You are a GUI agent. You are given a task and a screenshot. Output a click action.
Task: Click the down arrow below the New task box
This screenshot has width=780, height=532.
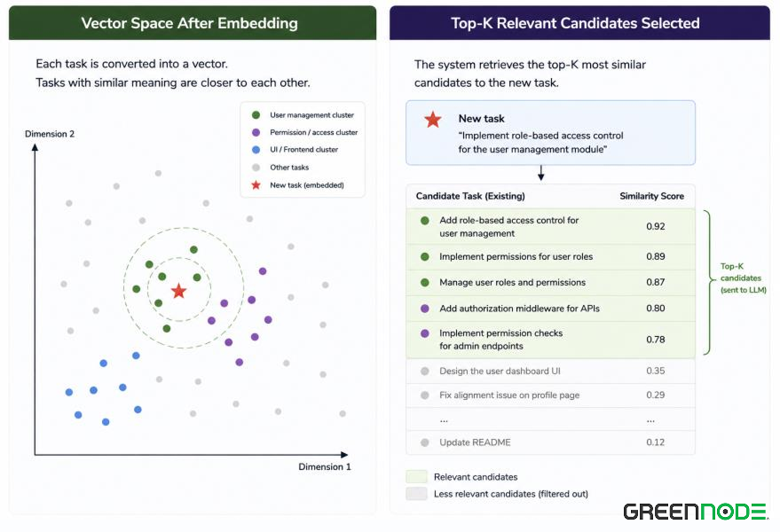pyautogui.click(x=540, y=173)
